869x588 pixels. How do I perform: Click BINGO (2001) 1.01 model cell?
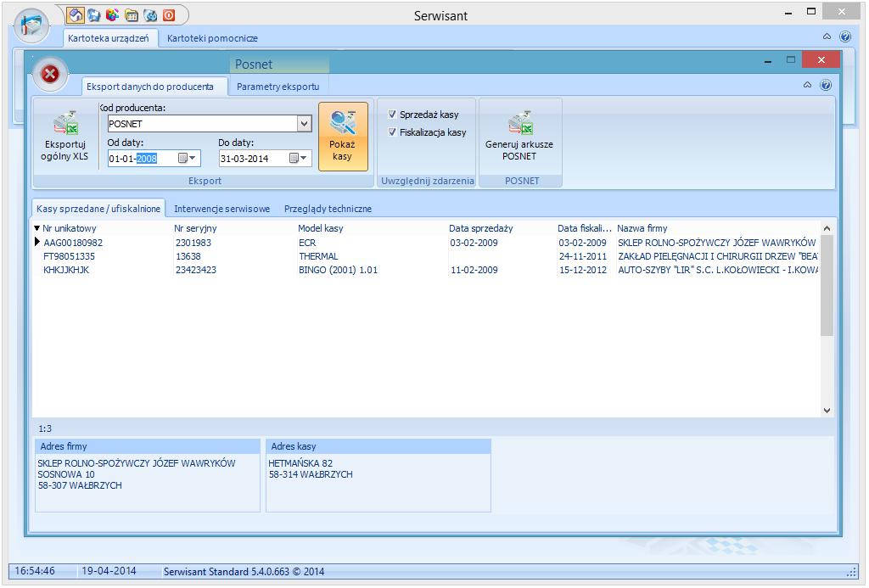pyautogui.click(x=339, y=270)
